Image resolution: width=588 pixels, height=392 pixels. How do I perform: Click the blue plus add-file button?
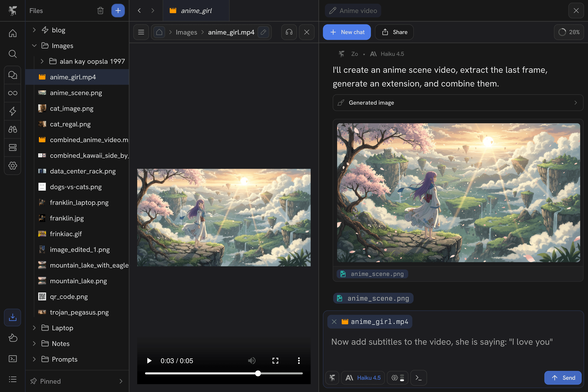(118, 11)
